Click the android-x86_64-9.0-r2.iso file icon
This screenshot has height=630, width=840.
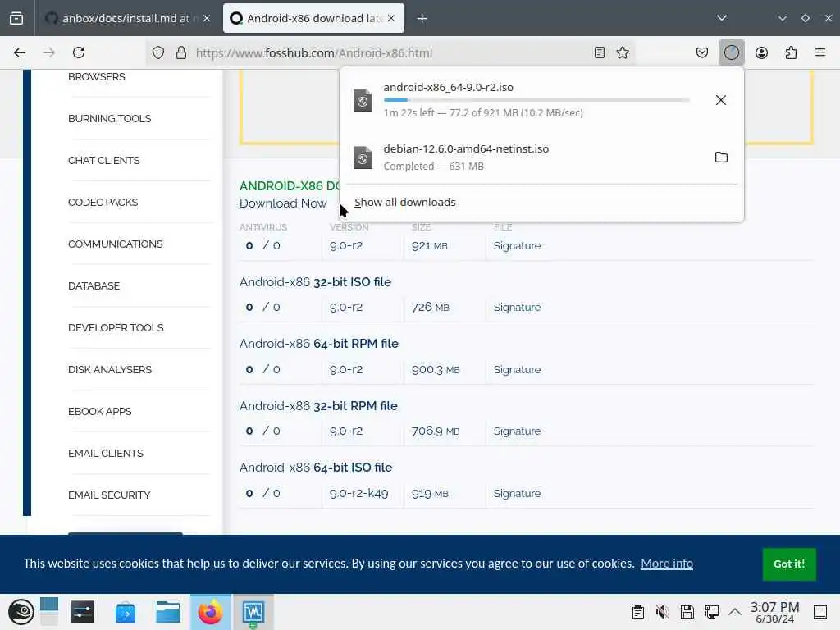[x=363, y=100]
